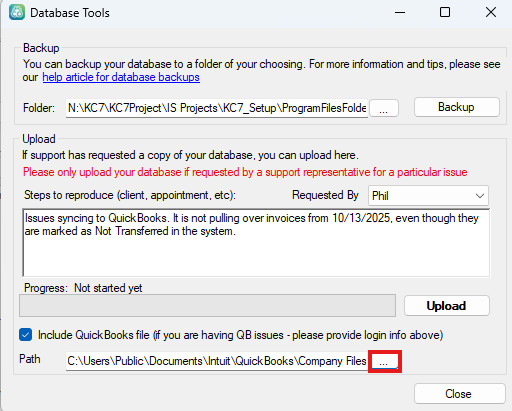Open the help article for database backups
Viewport: 512px width, 411px height.
(x=121, y=77)
